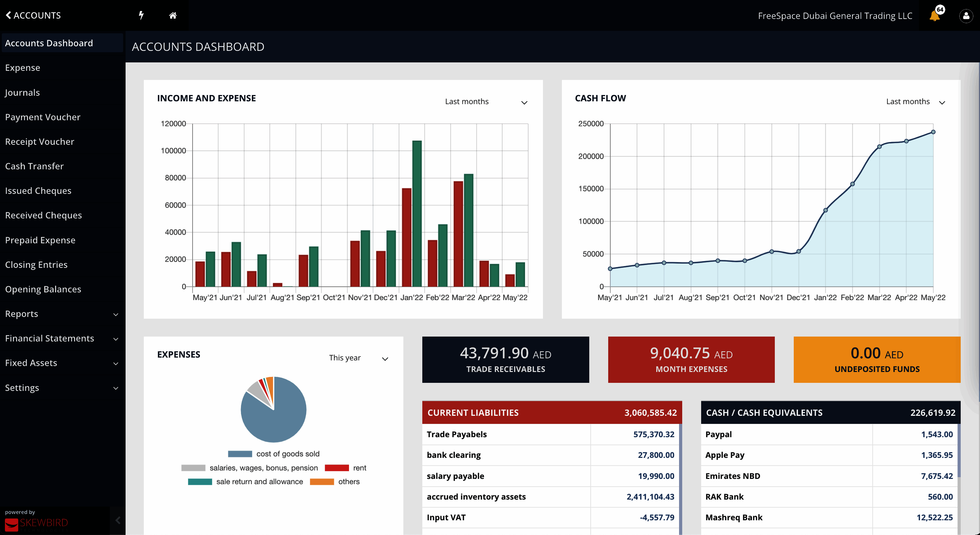Toggle 'sale return and allowance' legend entry

click(x=259, y=481)
